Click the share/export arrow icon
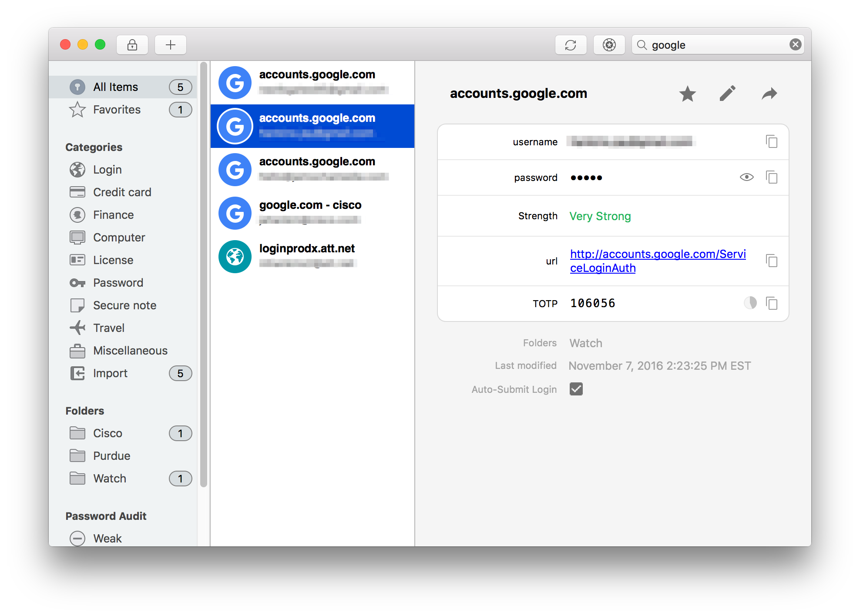 (769, 94)
